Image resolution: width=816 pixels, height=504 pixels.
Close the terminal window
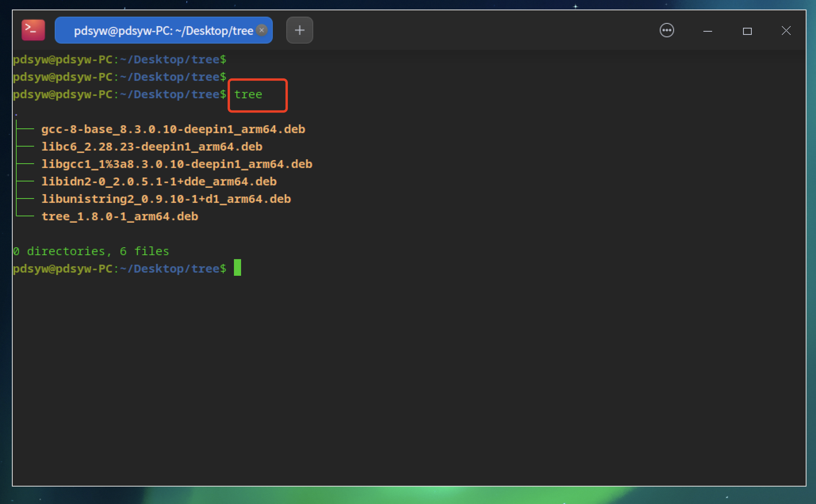click(x=786, y=31)
